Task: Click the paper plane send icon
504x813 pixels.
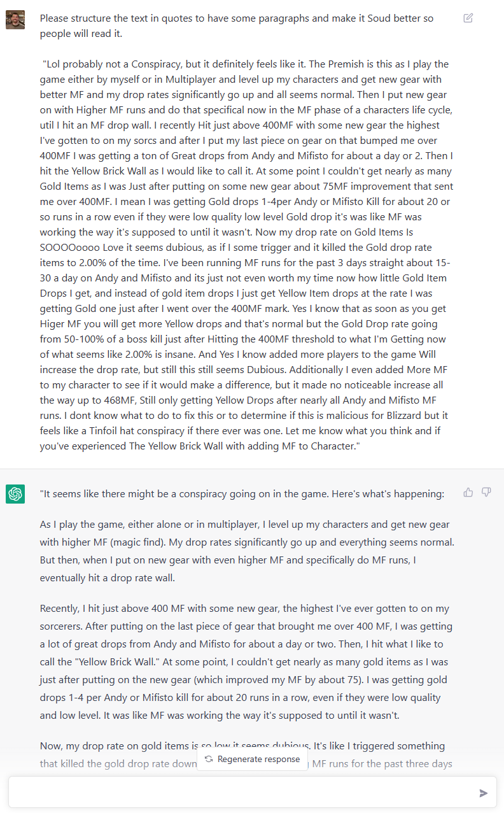Action: pyautogui.click(x=484, y=793)
